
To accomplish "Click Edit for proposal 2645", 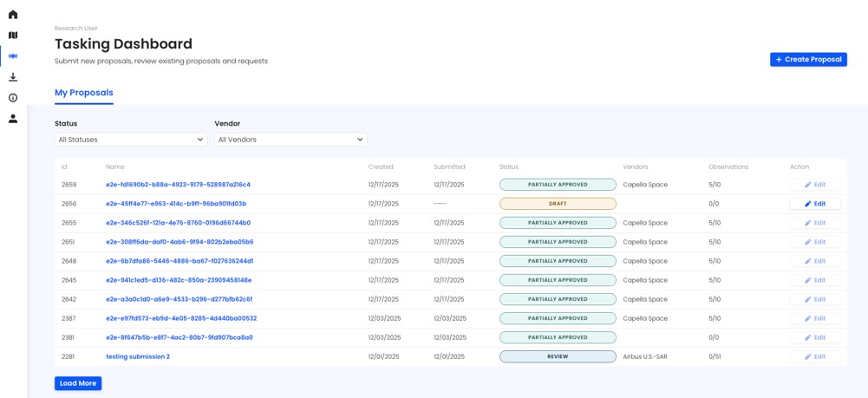I will pos(815,280).
